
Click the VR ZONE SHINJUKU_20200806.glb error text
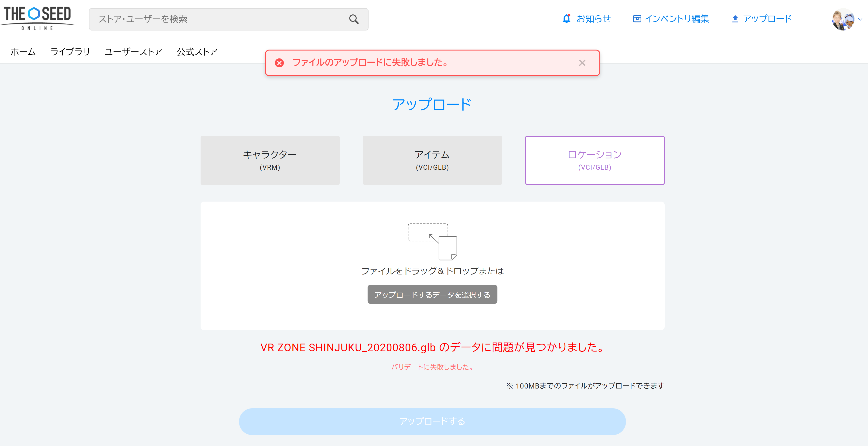pos(432,347)
